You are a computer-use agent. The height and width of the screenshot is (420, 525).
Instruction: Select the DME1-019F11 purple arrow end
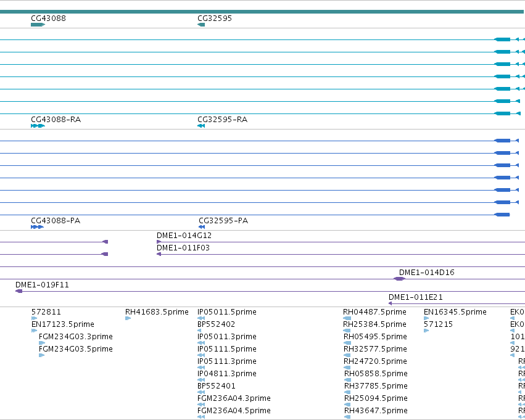click(x=19, y=291)
